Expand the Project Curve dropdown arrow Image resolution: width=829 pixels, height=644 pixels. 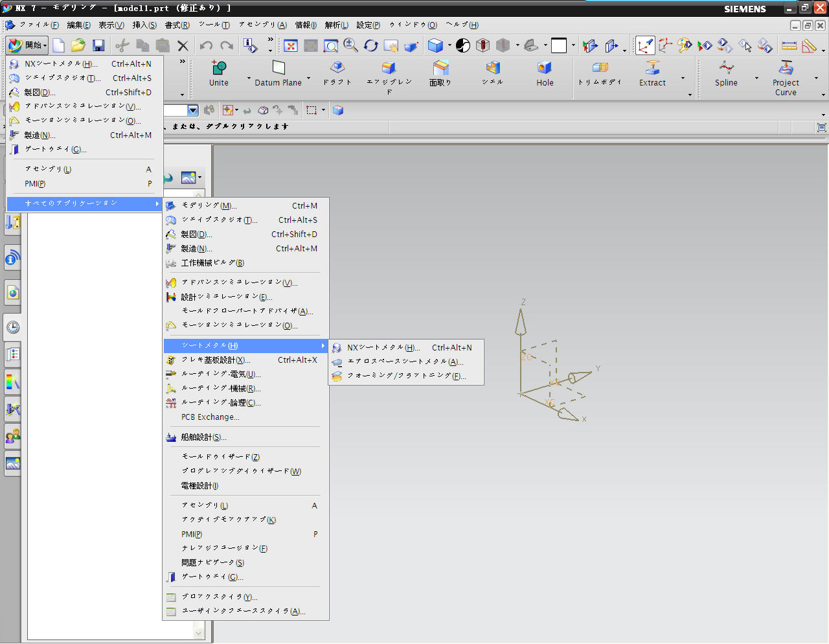[x=816, y=78]
